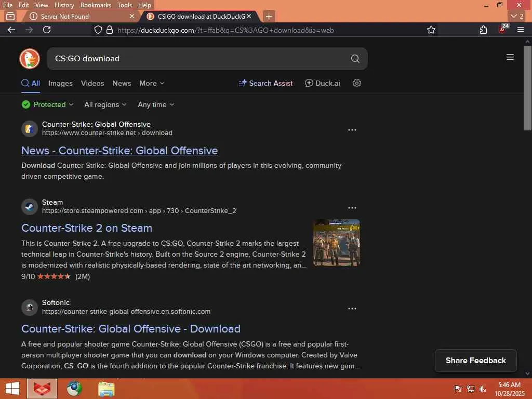Click the Counter-Strike 2 thumbnail image
The height and width of the screenshot is (399, 532).
[x=336, y=243]
